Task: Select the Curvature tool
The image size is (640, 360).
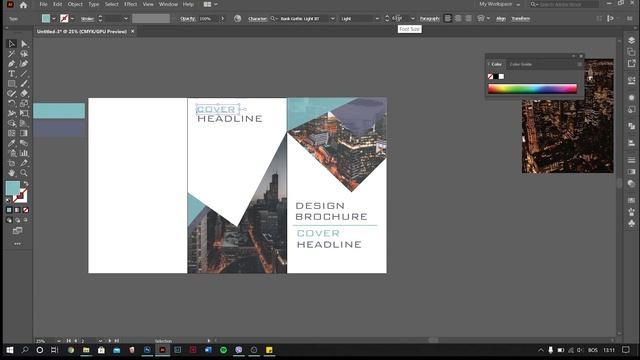Action: point(24,64)
